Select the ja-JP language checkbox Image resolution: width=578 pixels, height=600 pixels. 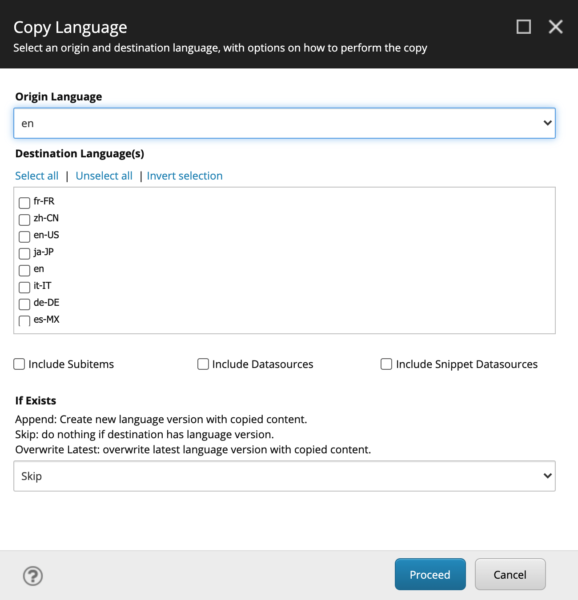coord(24,253)
